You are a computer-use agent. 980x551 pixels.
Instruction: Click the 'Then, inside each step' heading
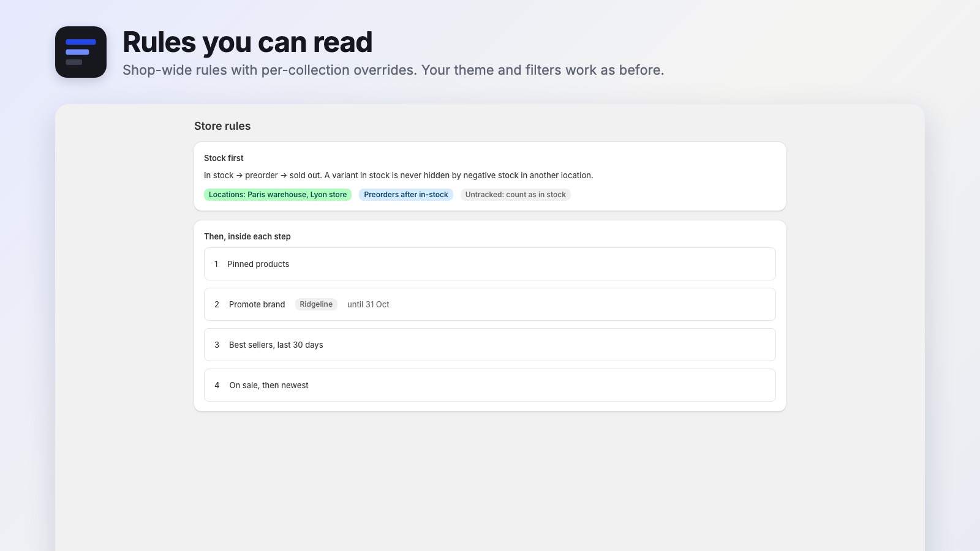(247, 236)
